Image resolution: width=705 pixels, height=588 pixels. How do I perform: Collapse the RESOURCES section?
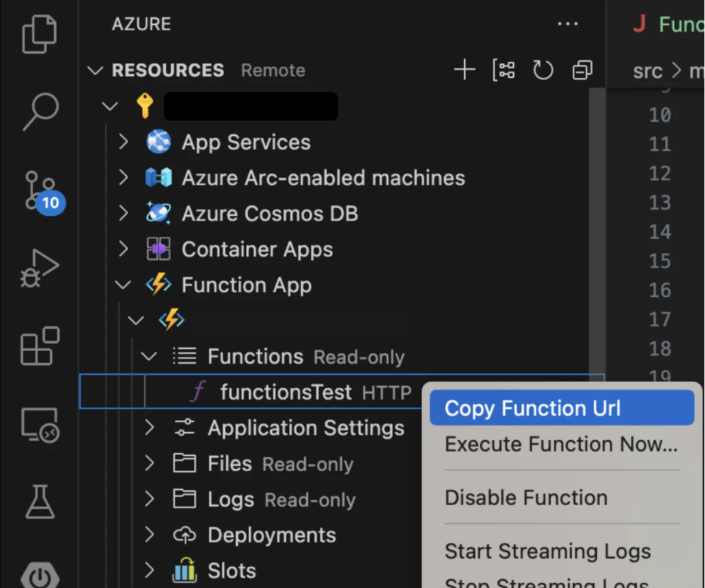pos(95,71)
